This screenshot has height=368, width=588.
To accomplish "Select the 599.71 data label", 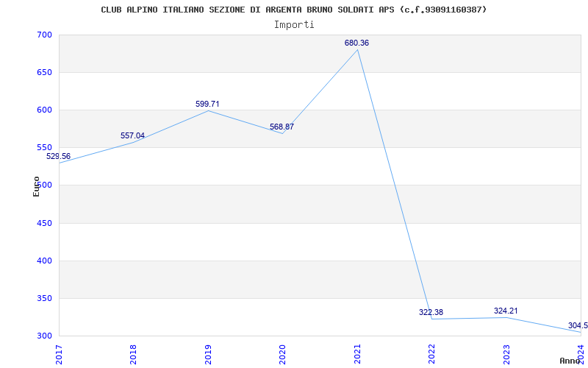I will (x=207, y=104).
